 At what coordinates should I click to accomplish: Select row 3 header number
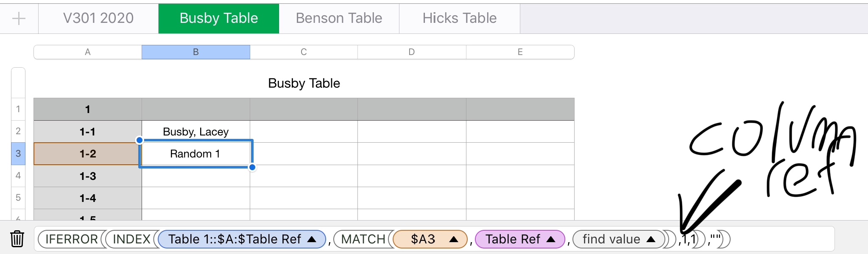coord(18,153)
